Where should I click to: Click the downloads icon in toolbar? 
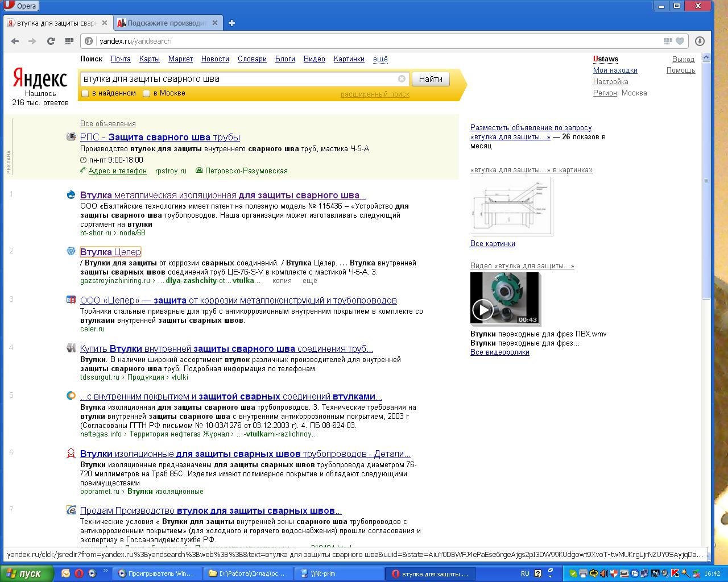(x=700, y=41)
